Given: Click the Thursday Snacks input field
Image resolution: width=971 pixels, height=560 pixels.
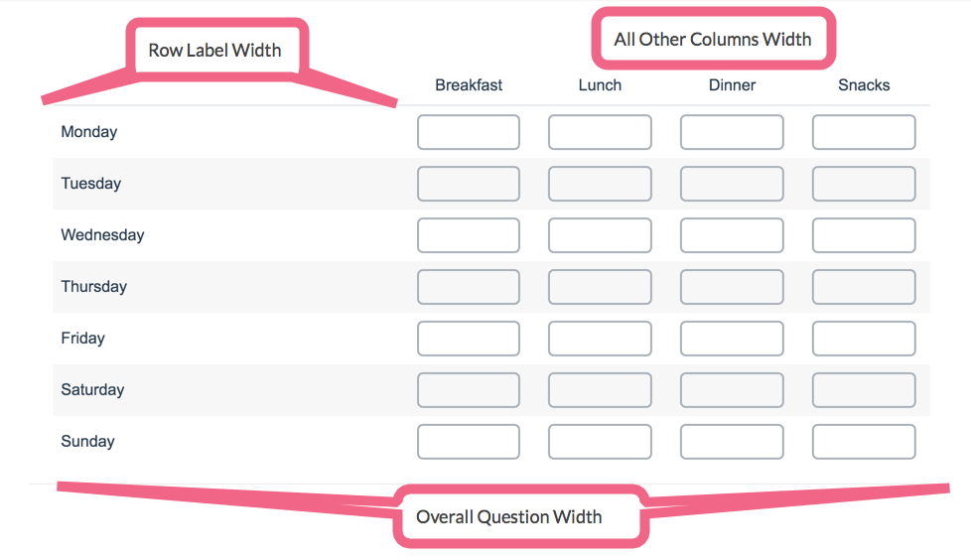Looking at the screenshot, I should coord(864,287).
